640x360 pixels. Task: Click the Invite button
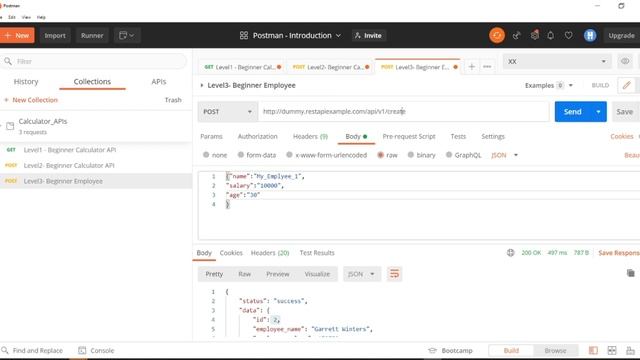(x=368, y=36)
